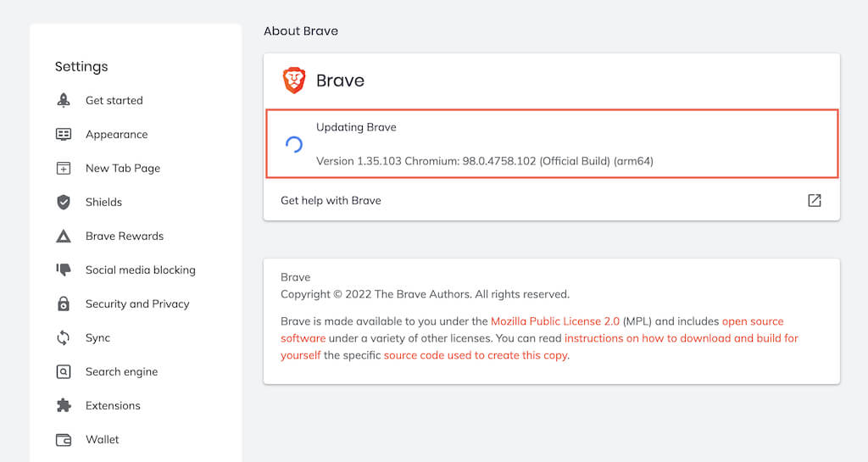The image size is (868, 462).
Task: Click the Extensions puzzle piece icon
Action: tap(64, 405)
